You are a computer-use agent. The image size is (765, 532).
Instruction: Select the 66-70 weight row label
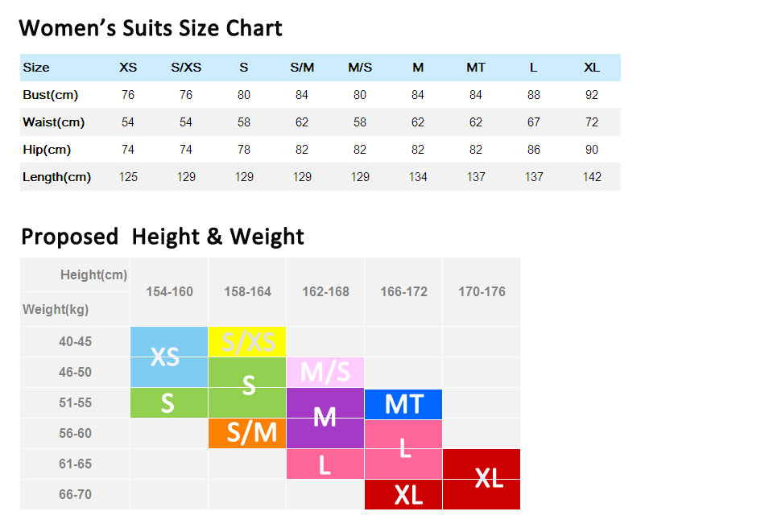tap(75, 494)
